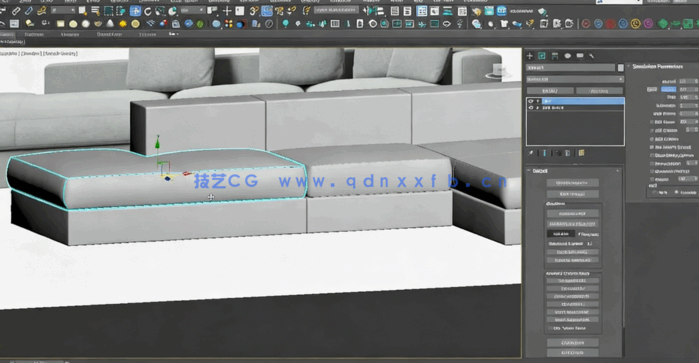Open Configure Modifier Sets icon below stack

(x=581, y=153)
